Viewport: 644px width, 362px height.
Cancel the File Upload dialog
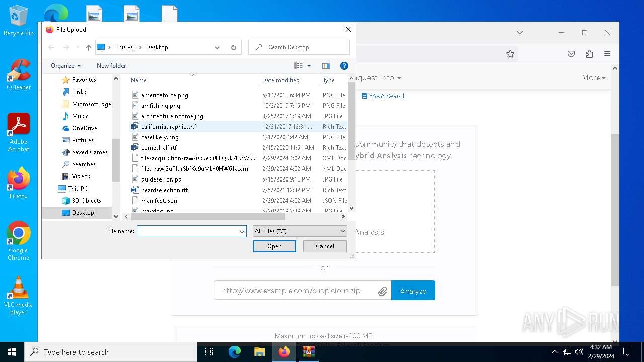pos(325,246)
